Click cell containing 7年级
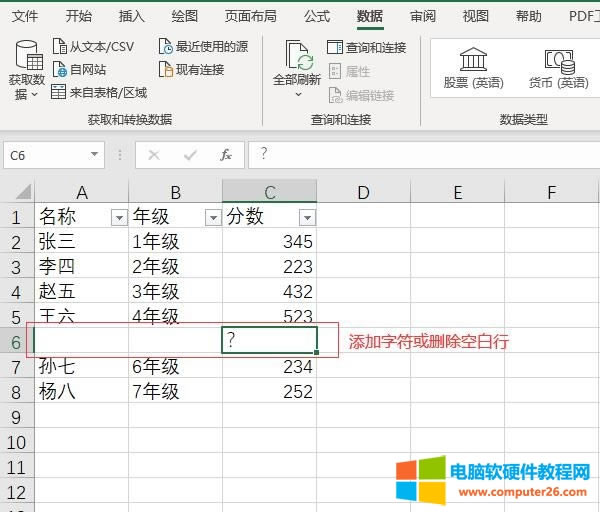The width and height of the screenshot is (600, 512). [x=175, y=391]
